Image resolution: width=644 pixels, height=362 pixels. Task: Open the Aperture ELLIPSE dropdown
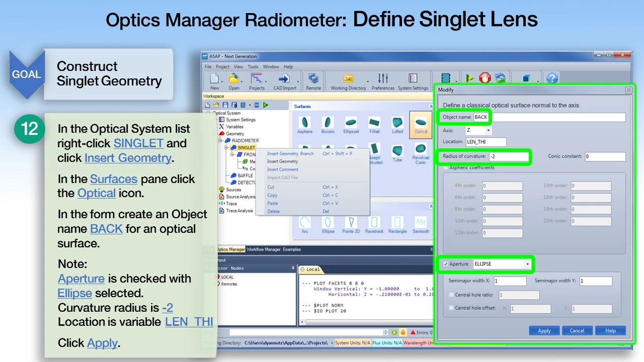point(527,264)
